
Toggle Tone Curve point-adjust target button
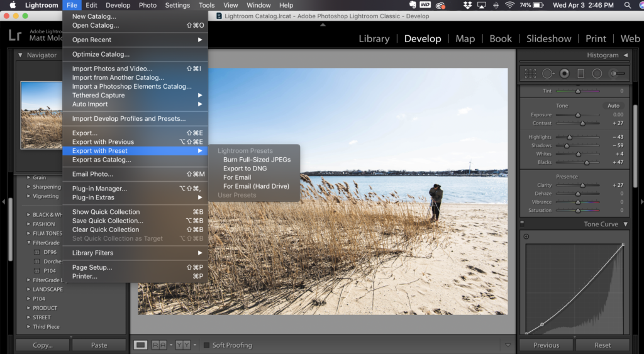(526, 236)
